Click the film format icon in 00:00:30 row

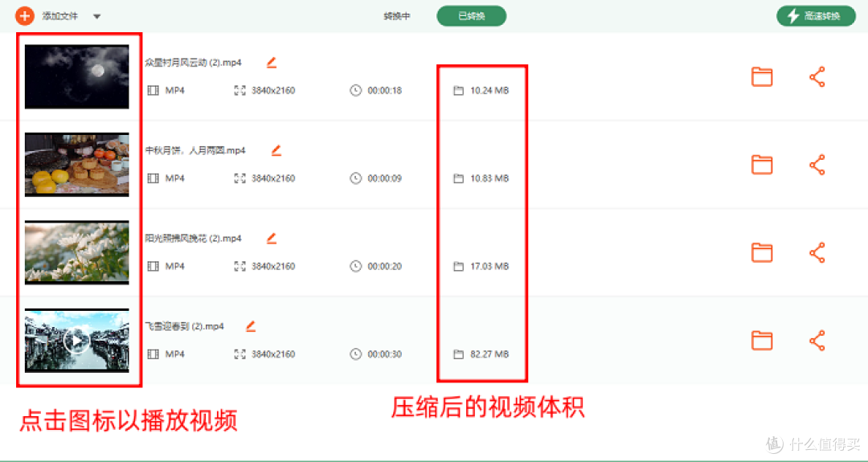[154, 354]
